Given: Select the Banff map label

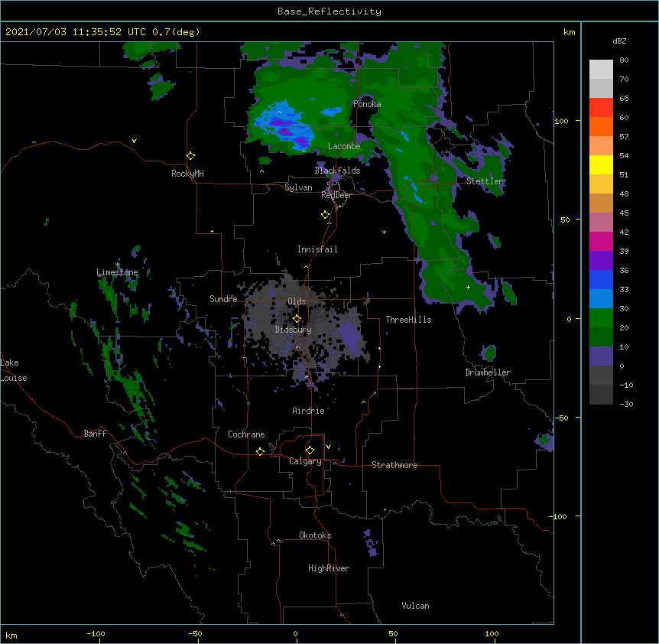Looking at the screenshot, I should point(95,434).
